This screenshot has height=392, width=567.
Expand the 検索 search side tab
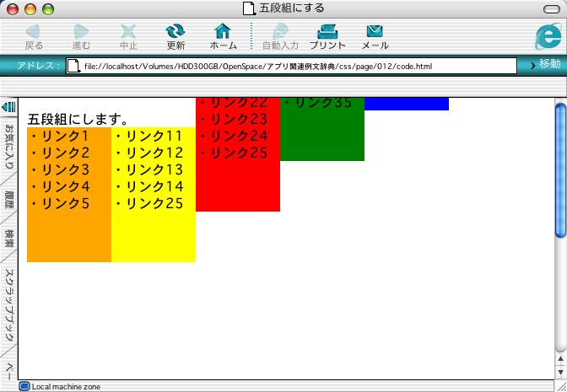(9, 238)
